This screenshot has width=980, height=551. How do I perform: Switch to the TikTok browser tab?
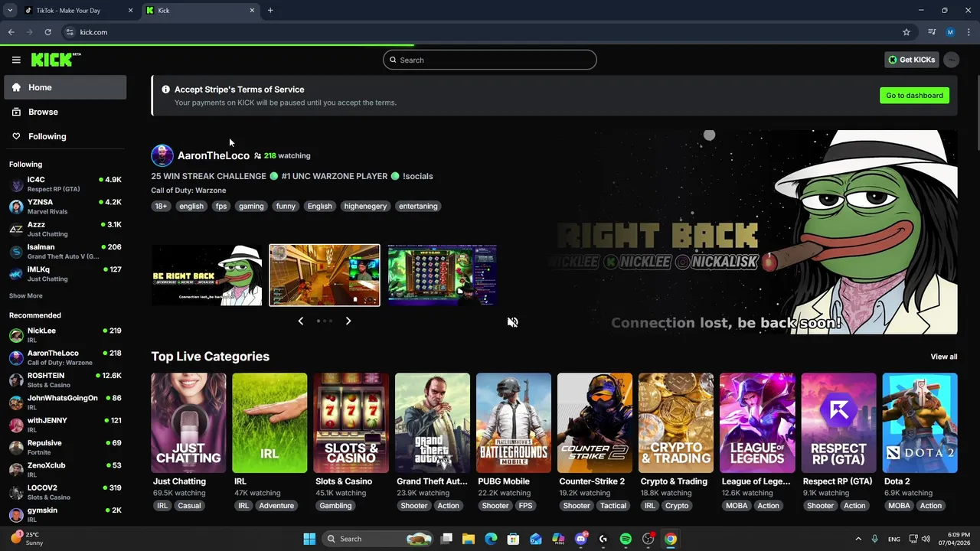[79, 11]
